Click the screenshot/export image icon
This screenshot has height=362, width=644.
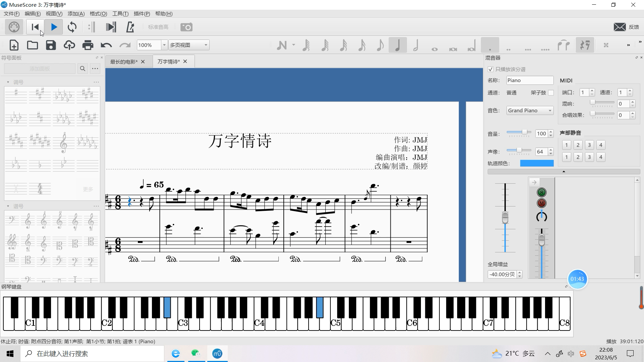(x=186, y=27)
